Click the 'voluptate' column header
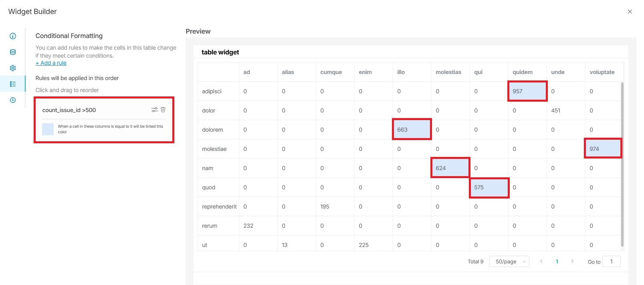 click(602, 72)
